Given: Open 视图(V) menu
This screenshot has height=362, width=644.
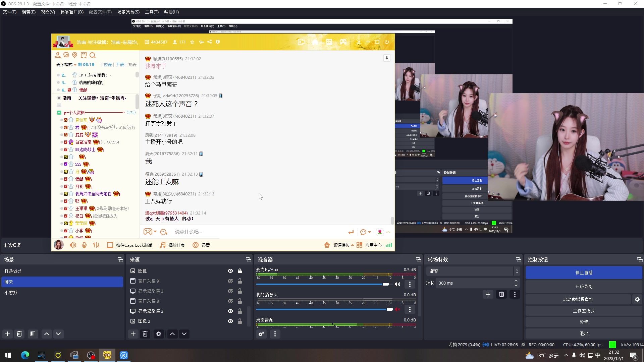Looking at the screenshot, I should pos(48,12).
